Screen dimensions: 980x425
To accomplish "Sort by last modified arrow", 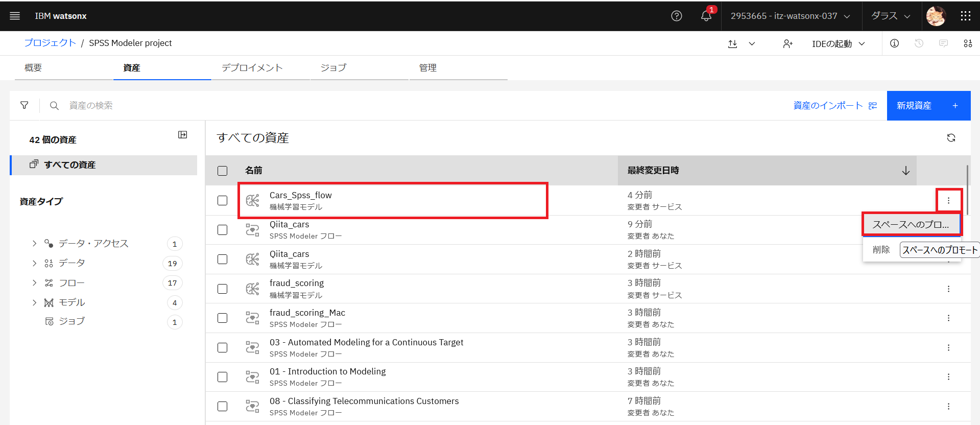I will (905, 171).
